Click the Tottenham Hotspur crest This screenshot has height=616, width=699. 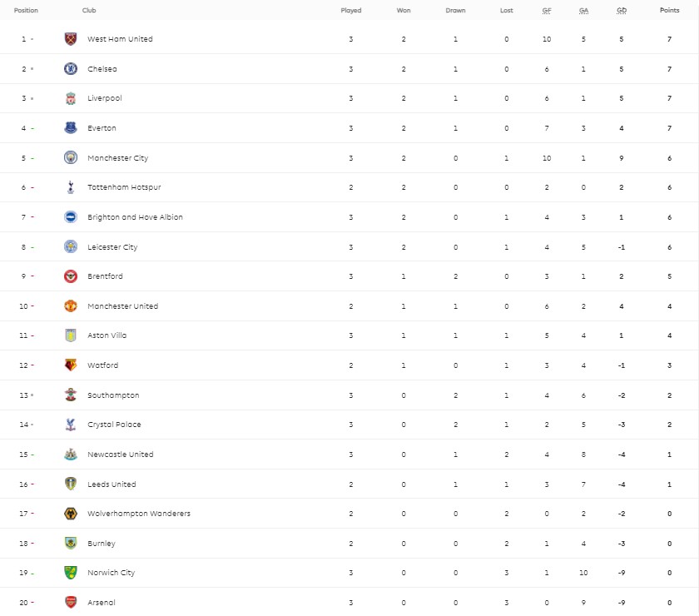click(71, 187)
